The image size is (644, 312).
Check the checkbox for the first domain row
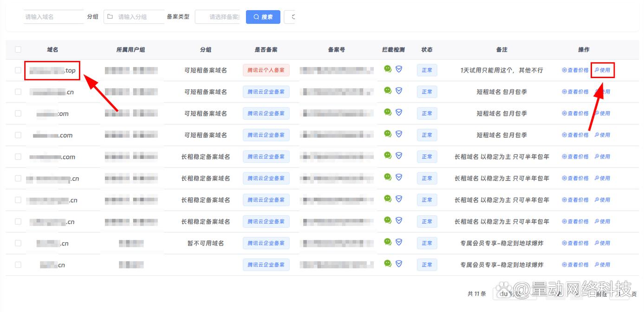click(17, 70)
